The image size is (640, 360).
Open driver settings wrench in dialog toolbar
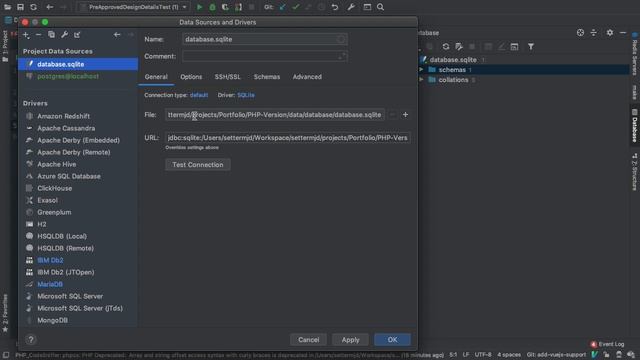pos(64,35)
